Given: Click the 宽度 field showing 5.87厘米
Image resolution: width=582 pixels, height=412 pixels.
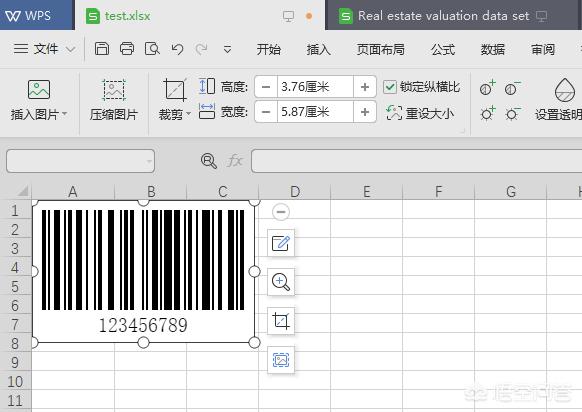Looking at the screenshot, I should [x=315, y=112].
